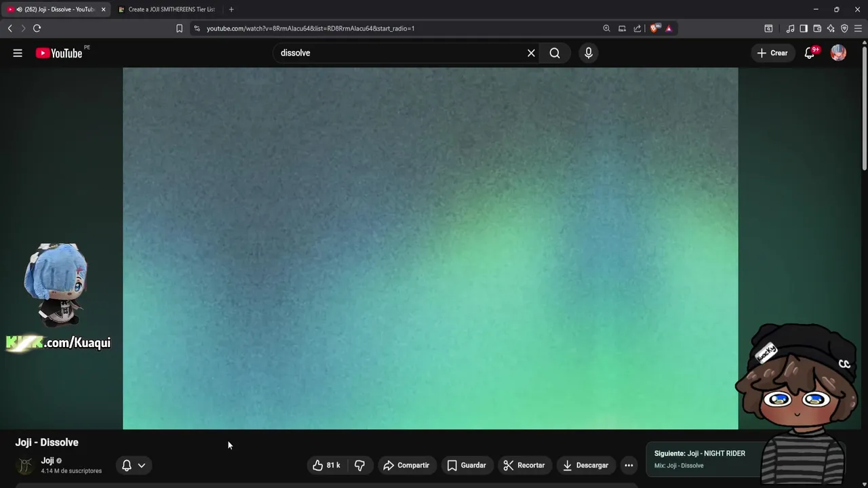This screenshot has height=488, width=868.
Task: Like the Joji - Dissolve video
Action: (326, 465)
